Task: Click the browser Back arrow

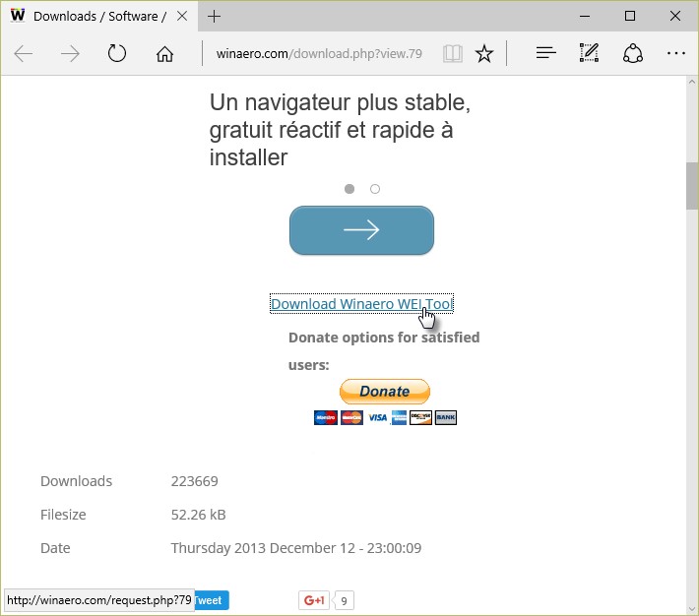Action: tap(24, 54)
